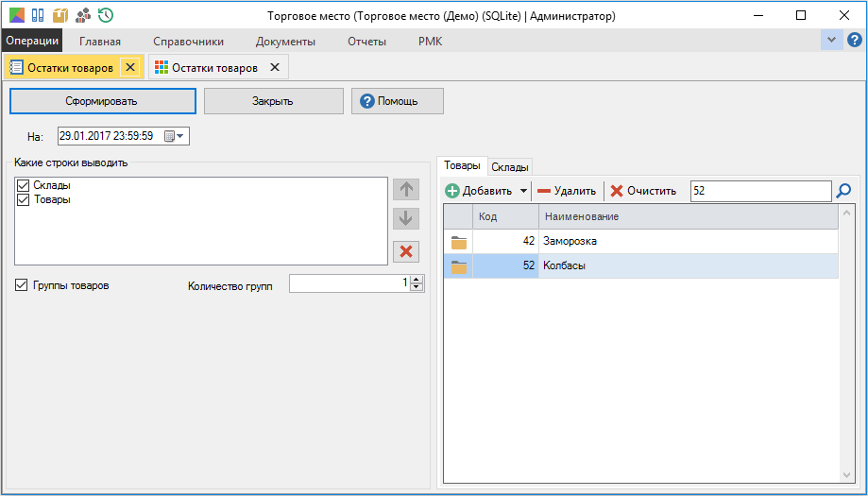Click the blue help question mark icon at top right
Viewport: 868px width, 496px height.
coord(855,40)
